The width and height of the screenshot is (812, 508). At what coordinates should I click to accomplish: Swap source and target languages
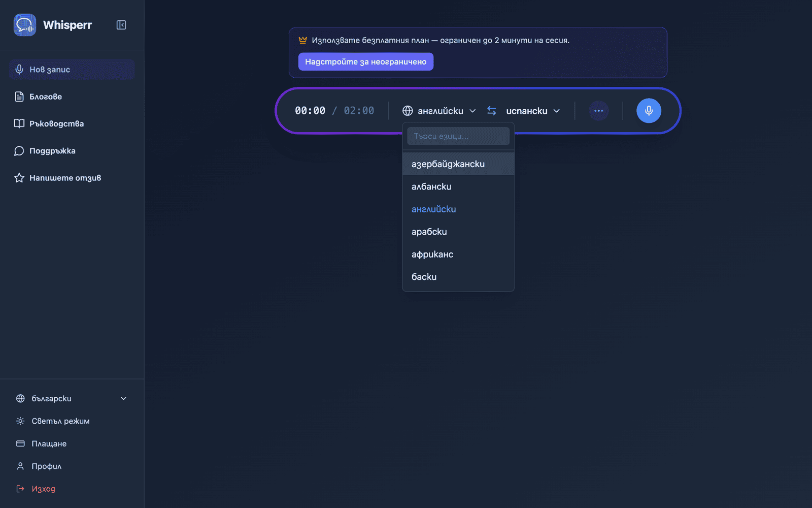click(x=492, y=111)
